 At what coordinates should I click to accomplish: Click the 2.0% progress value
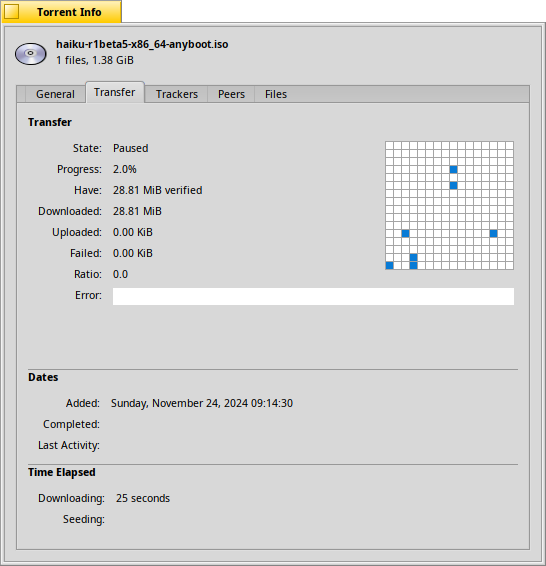[125, 169]
